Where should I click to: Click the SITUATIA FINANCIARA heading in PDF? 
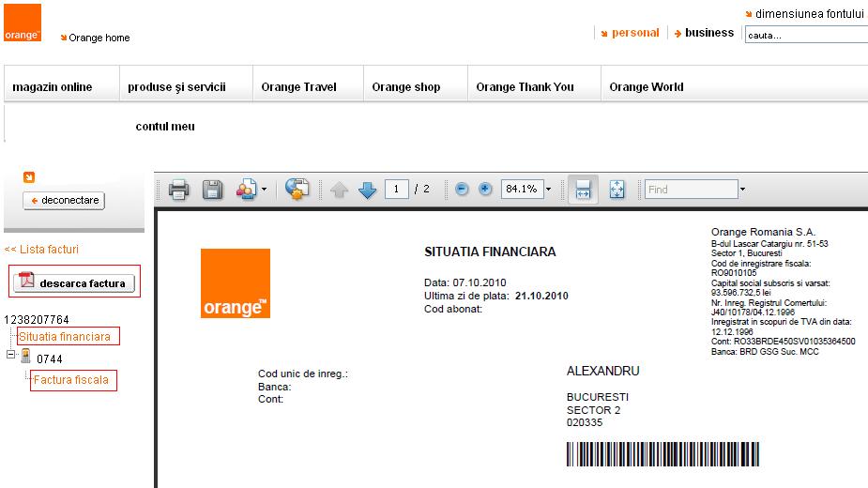pyautogui.click(x=490, y=252)
